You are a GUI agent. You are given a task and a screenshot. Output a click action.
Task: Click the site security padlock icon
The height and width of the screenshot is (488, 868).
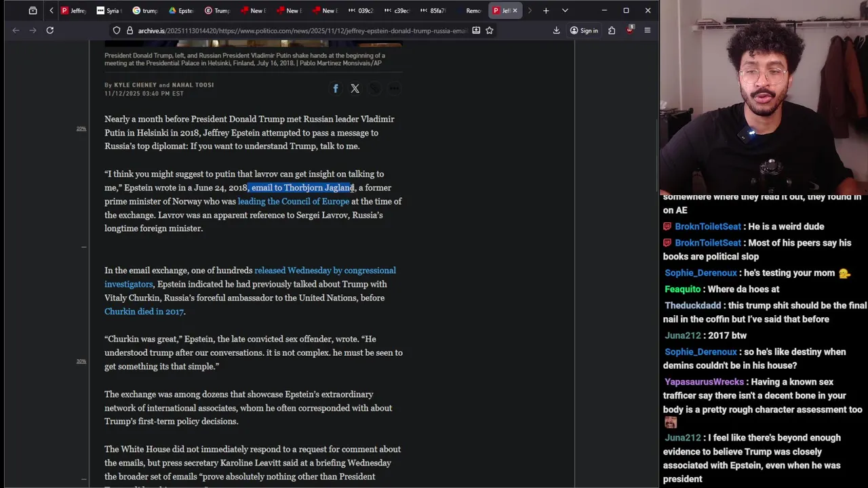click(130, 30)
